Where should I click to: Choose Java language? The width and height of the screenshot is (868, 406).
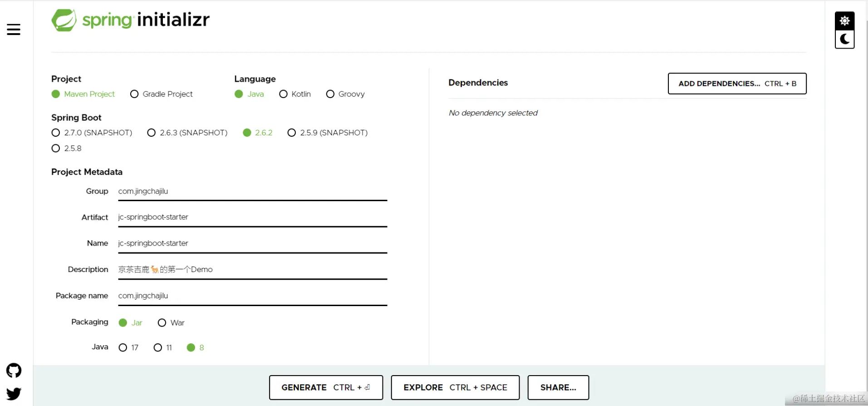(249, 94)
